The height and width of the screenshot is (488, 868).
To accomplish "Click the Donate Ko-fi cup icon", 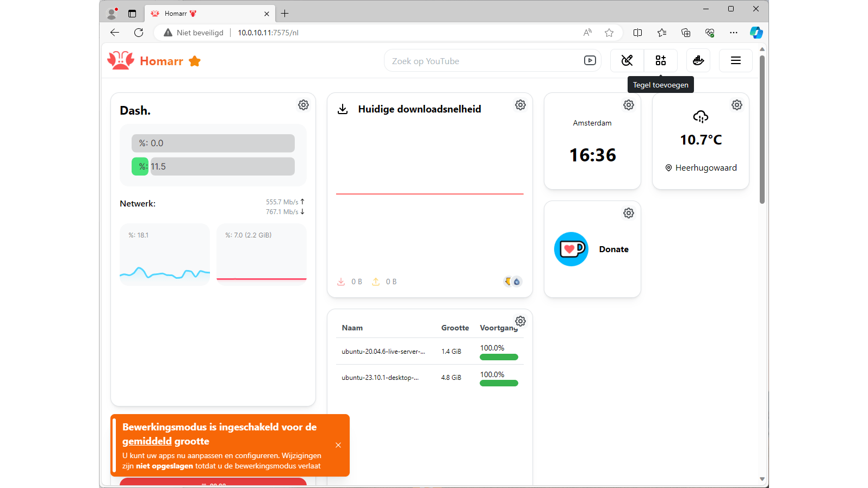I will [x=571, y=249].
